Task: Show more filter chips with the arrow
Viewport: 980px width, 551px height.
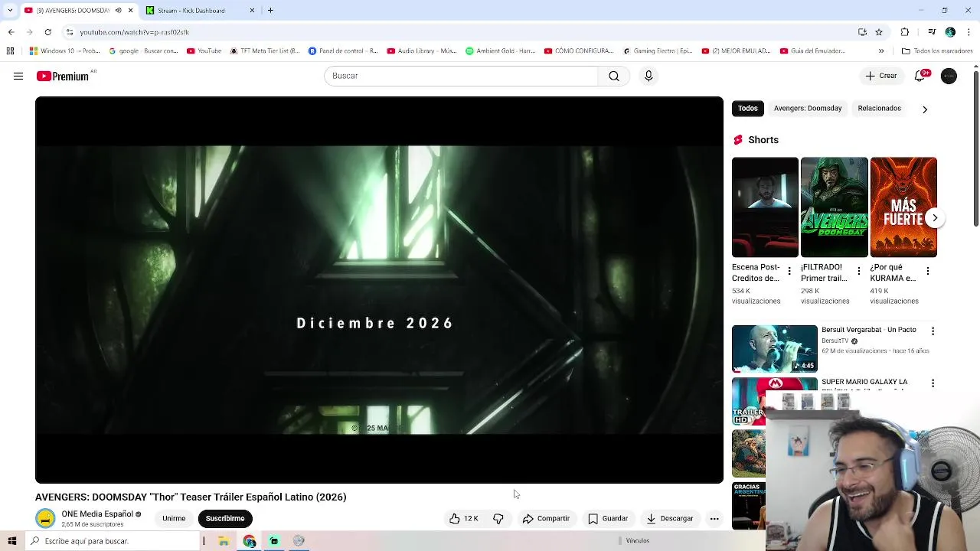Action: point(925,109)
